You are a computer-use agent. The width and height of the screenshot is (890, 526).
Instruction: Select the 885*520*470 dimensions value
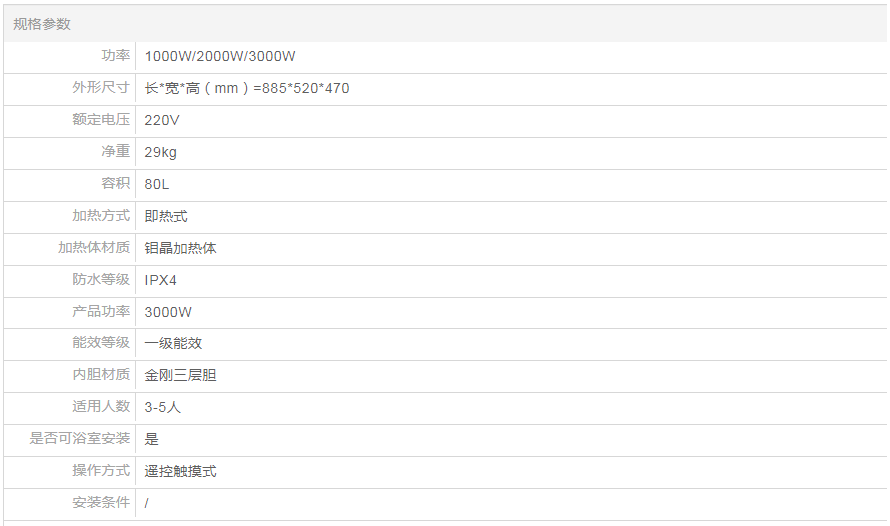point(247,89)
